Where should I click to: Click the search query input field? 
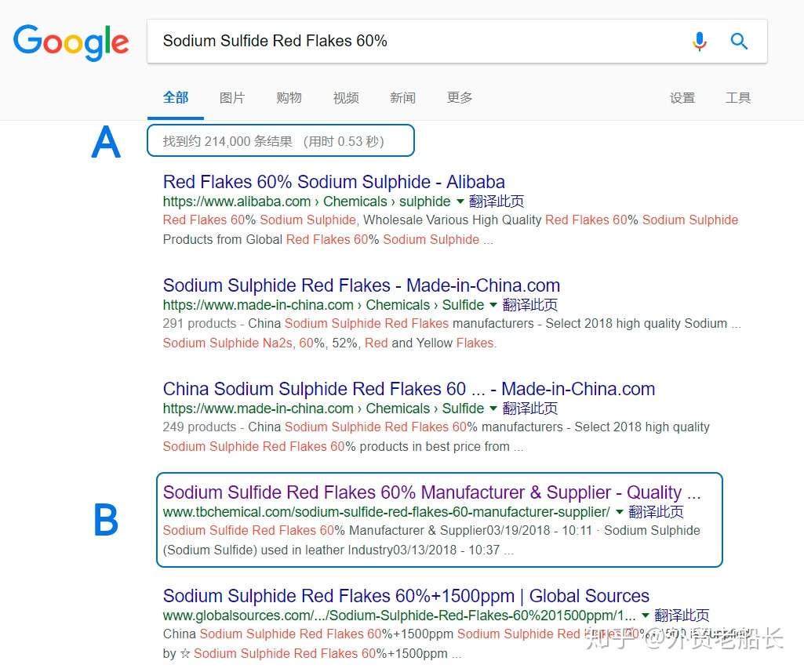click(x=416, y=41)
